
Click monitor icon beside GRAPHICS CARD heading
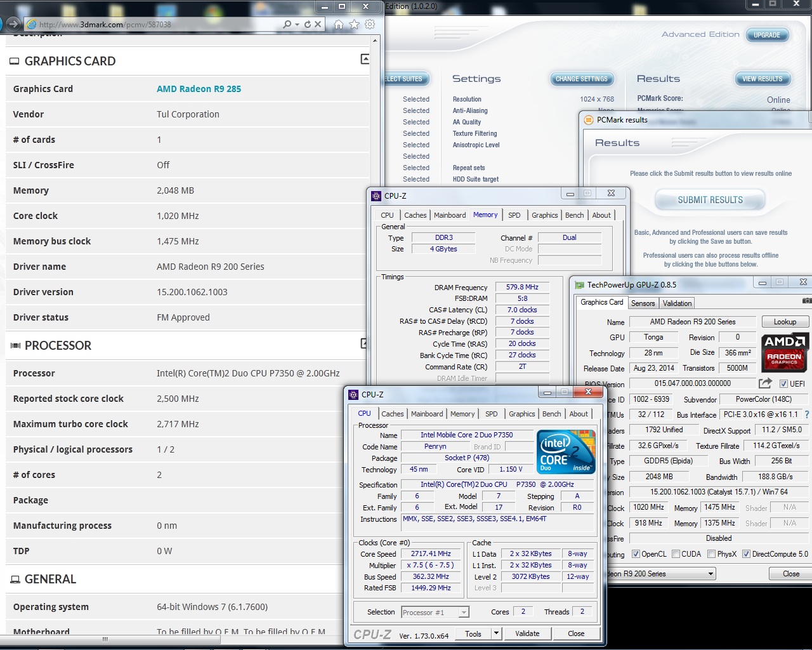14,62
